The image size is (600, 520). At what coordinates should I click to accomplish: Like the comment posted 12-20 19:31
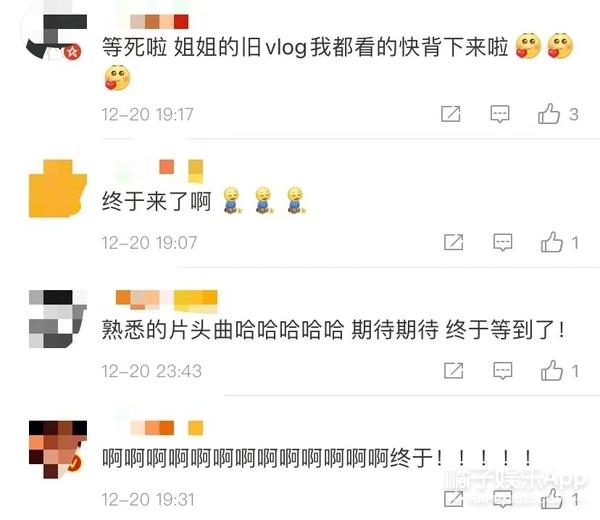(x=551, y=499)
